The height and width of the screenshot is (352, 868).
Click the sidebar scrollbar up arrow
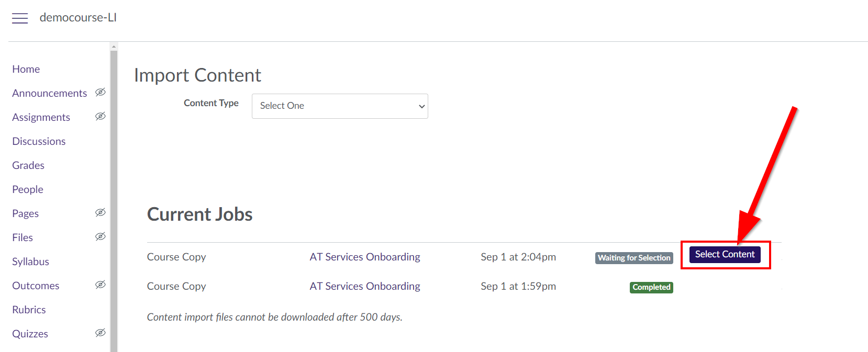pyautogui.click(x=114, y=47)
